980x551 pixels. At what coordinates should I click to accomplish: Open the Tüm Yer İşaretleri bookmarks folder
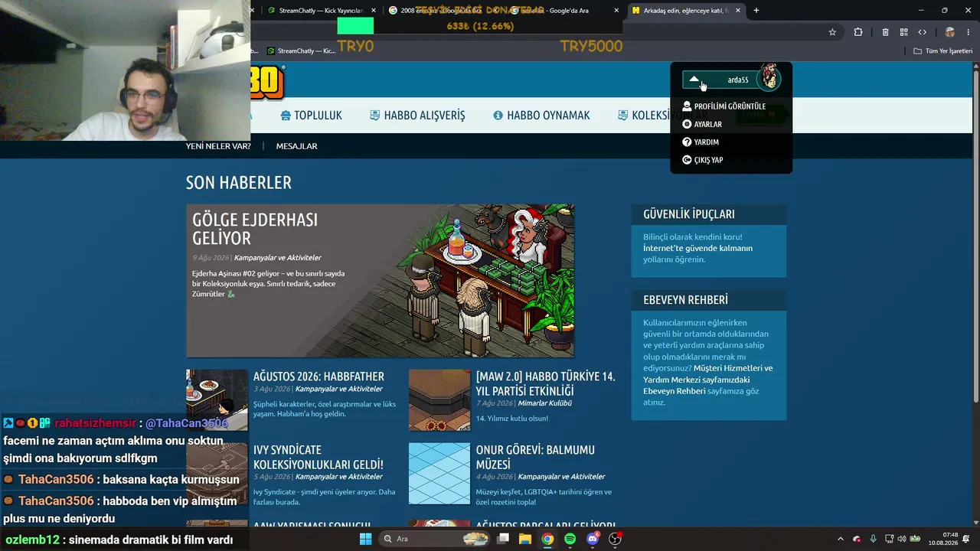[942, 51]
